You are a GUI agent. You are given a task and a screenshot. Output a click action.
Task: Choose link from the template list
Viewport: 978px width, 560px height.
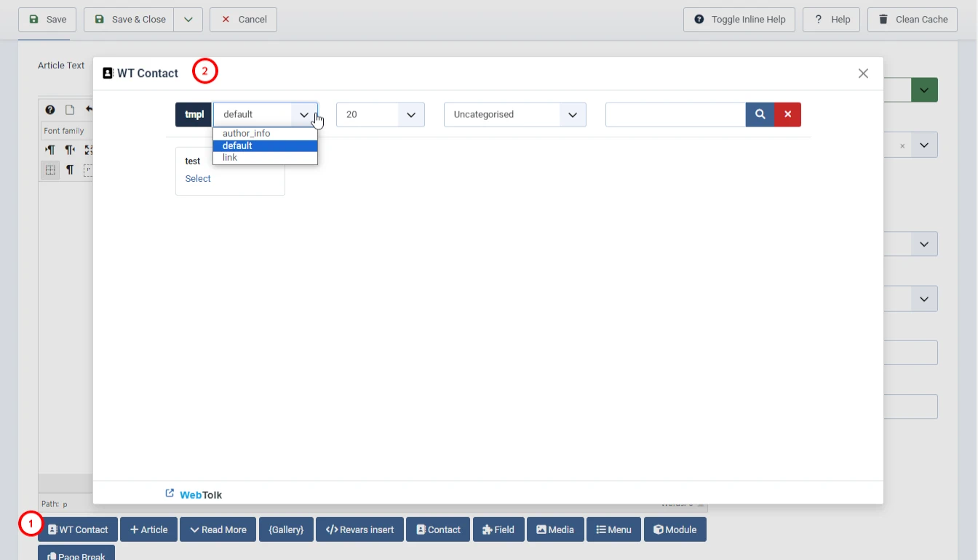(265, 158)
